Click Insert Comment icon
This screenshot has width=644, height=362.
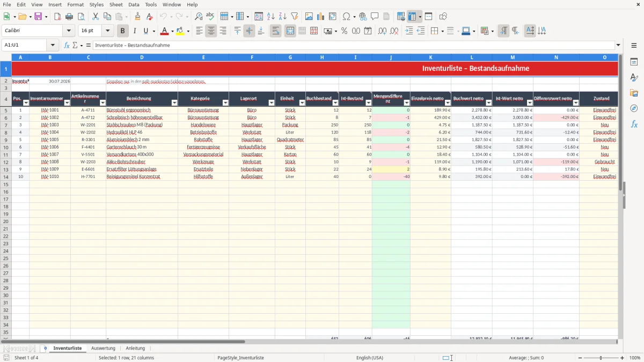click(375, 17)
